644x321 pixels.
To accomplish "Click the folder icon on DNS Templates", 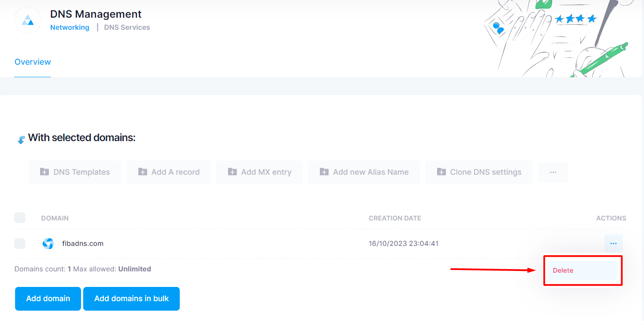I will coord(44,172).
